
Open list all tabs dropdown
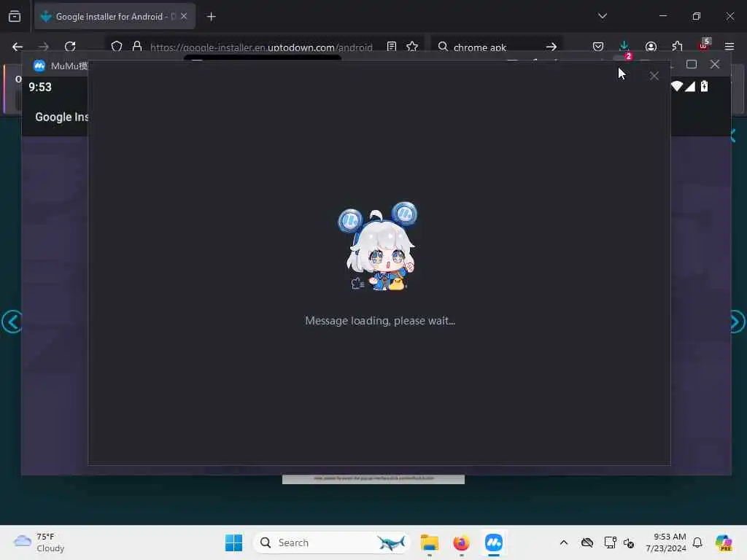(x=602, y=16)
